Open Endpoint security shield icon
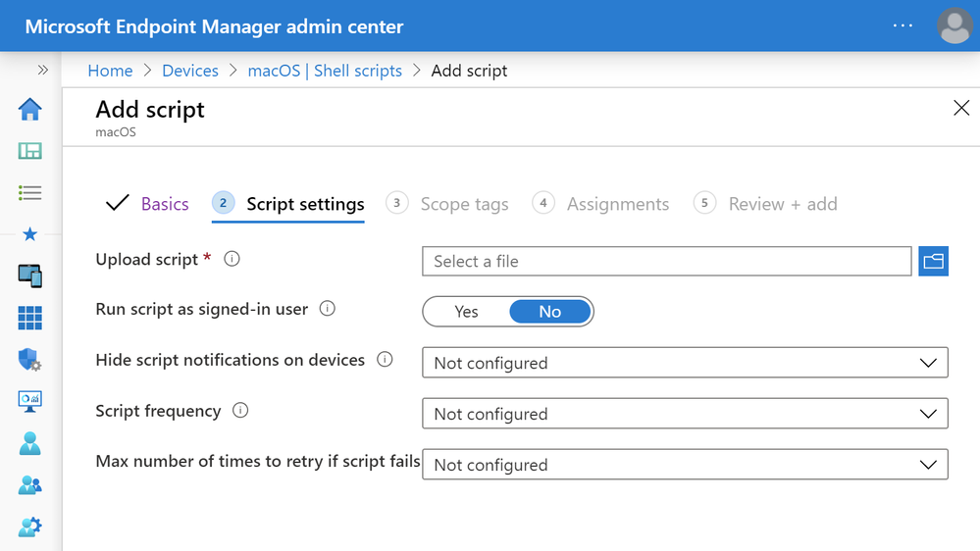980x551 pixels. click(30, 359)
